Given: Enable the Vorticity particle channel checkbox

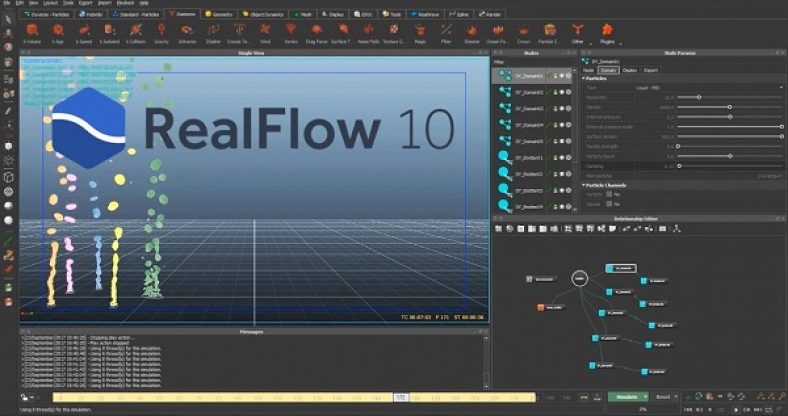Looking at the screenshot, I should click(609, 194).
